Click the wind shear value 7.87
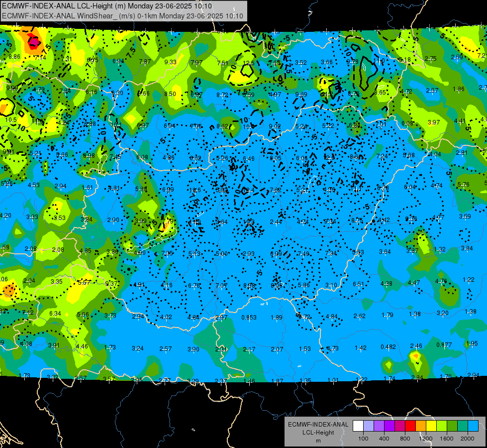Viewport: 487px width, 448px height. pos(145,62)
